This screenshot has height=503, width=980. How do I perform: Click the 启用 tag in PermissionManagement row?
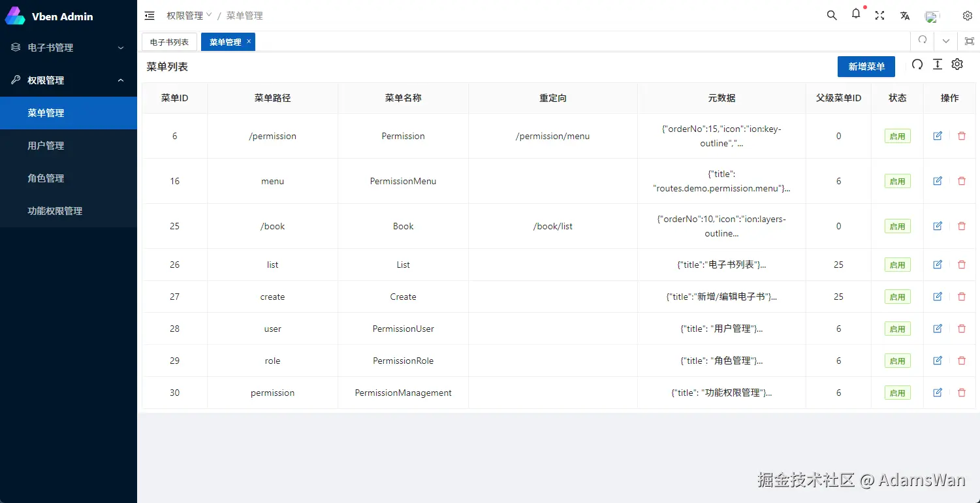897,393
